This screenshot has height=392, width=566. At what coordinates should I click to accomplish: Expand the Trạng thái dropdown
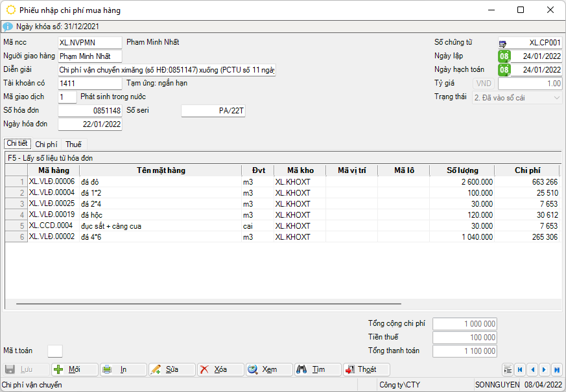[x=556, y=97]
